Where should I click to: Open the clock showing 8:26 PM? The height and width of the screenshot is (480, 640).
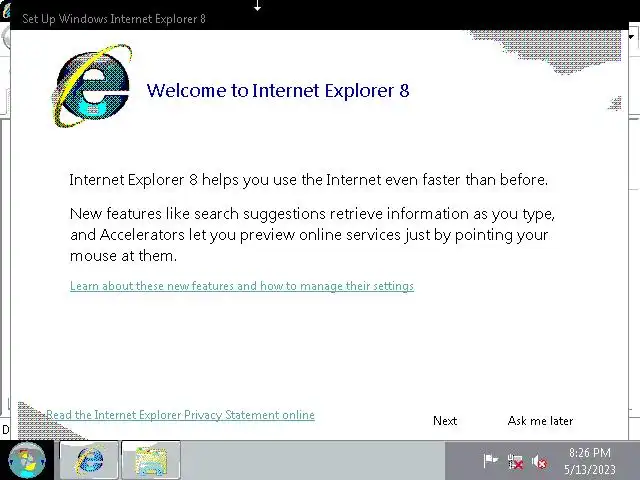tap(590, 453)
